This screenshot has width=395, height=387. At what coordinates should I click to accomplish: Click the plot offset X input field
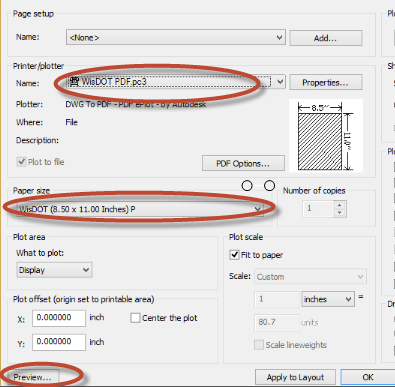[x=59, y=318]
